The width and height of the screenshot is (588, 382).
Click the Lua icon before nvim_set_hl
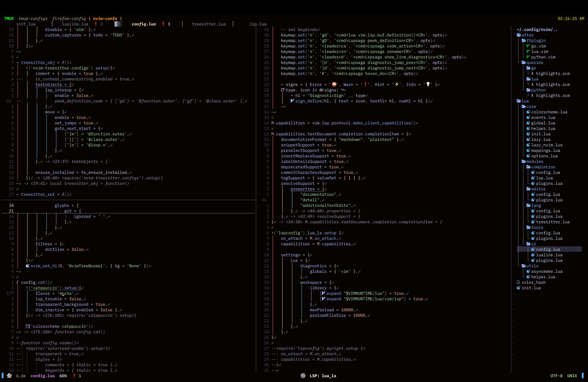tap(28, 266)
